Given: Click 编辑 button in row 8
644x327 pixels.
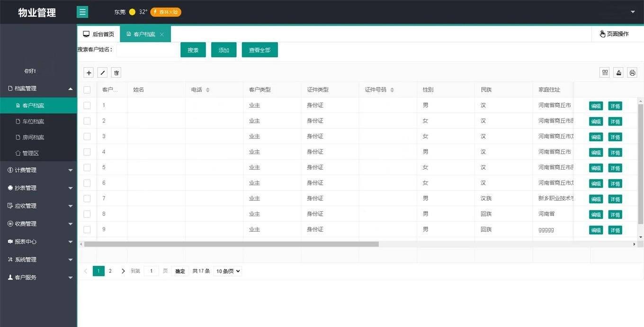Looking at the screenshot, I should [596, 215].
